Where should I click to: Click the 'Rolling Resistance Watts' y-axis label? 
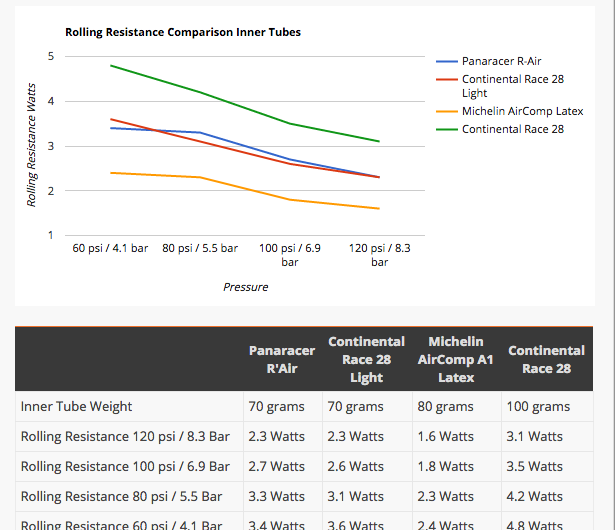(x=31, y=145)
